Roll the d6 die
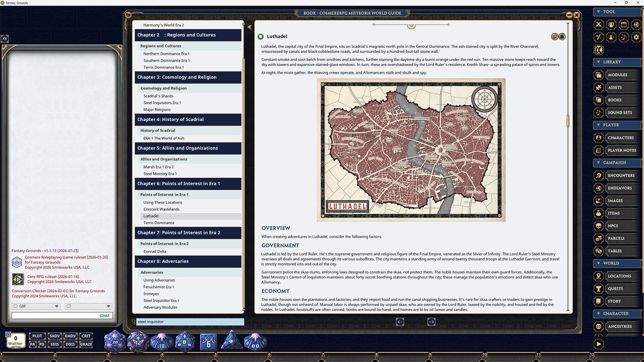Screen dimensions: 644x362 tap(208, 343)
